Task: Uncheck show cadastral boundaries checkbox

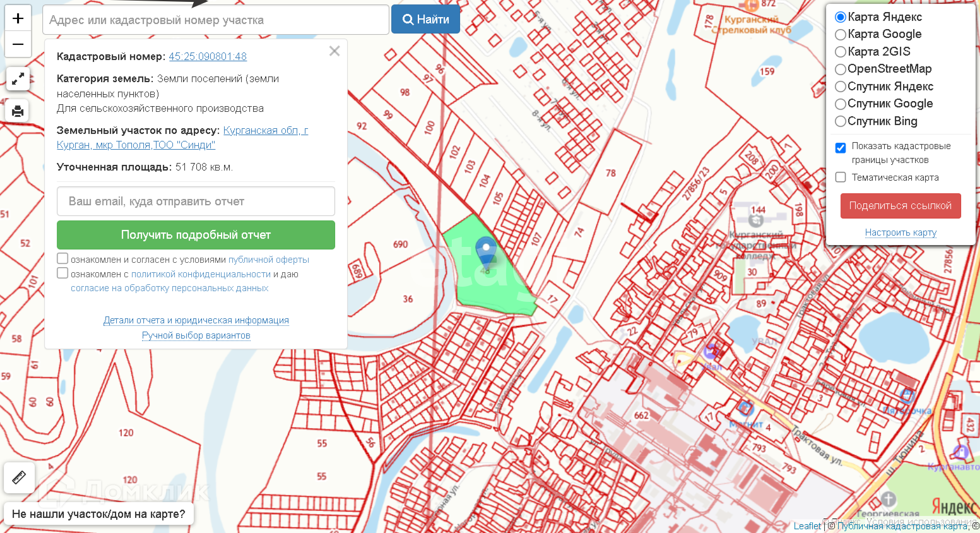Action: coord(841,148)
